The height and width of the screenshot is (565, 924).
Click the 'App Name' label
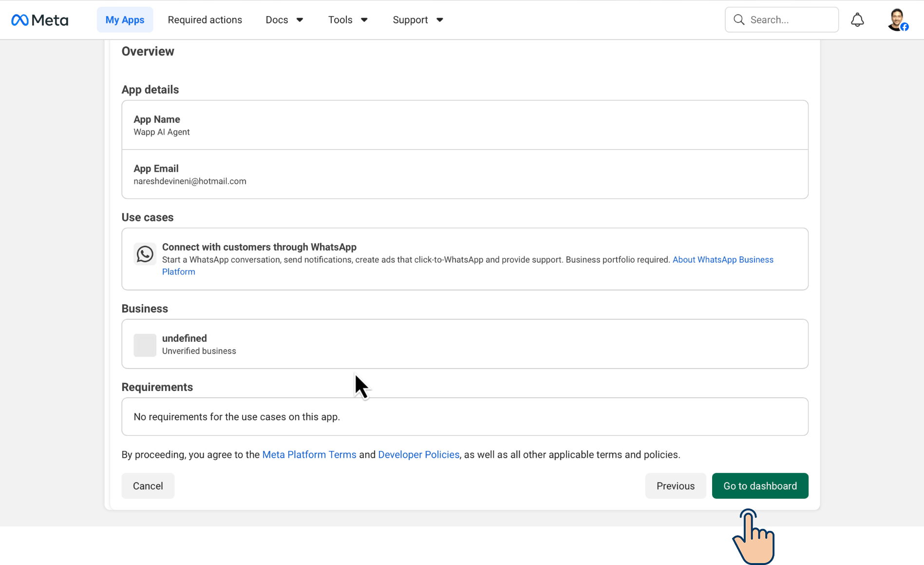157,119
